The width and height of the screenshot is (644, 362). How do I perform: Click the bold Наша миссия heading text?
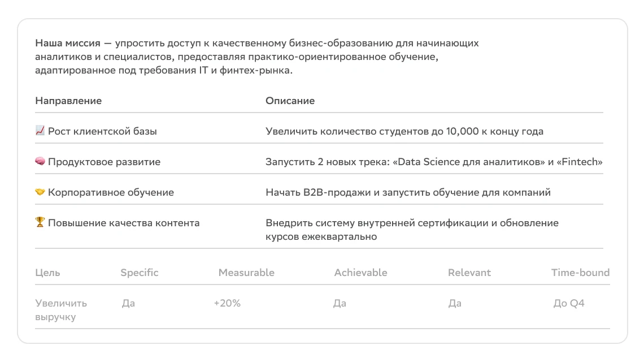[68, 43]
